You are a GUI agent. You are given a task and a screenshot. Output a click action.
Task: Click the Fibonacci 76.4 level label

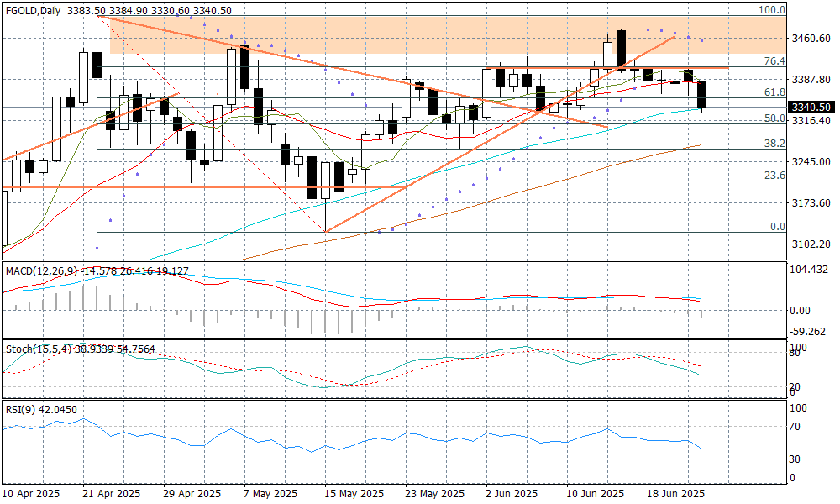(774, 61)
